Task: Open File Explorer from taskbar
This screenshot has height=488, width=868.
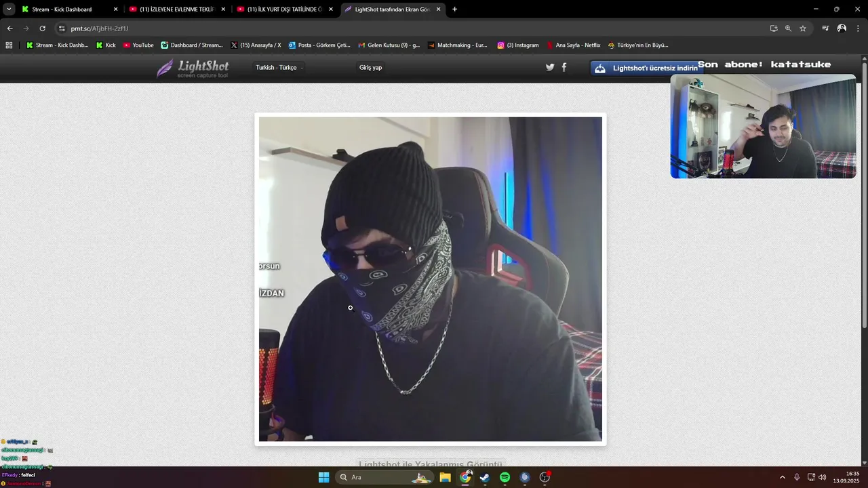Action: (445, 477)
